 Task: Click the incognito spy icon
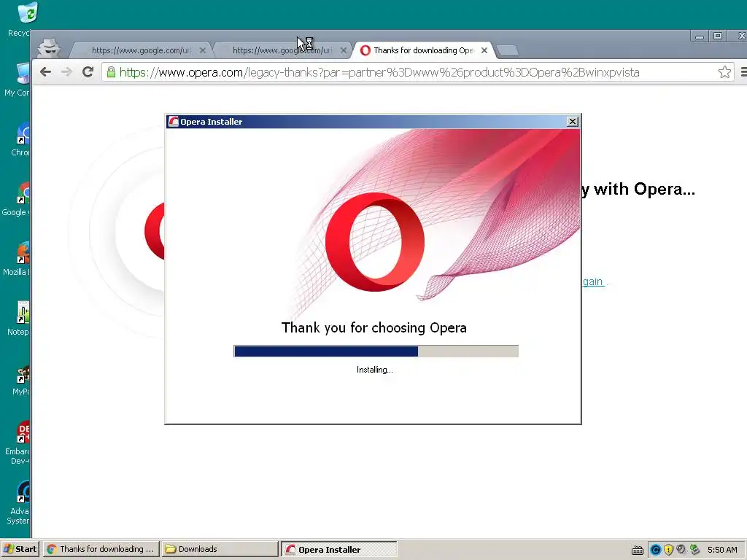(49, 48)
